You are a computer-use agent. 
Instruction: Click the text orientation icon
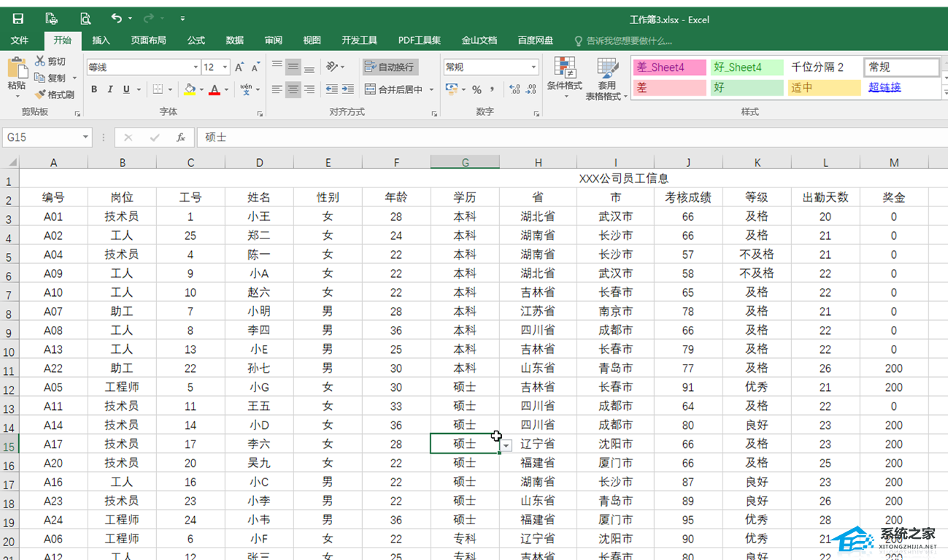332,67
